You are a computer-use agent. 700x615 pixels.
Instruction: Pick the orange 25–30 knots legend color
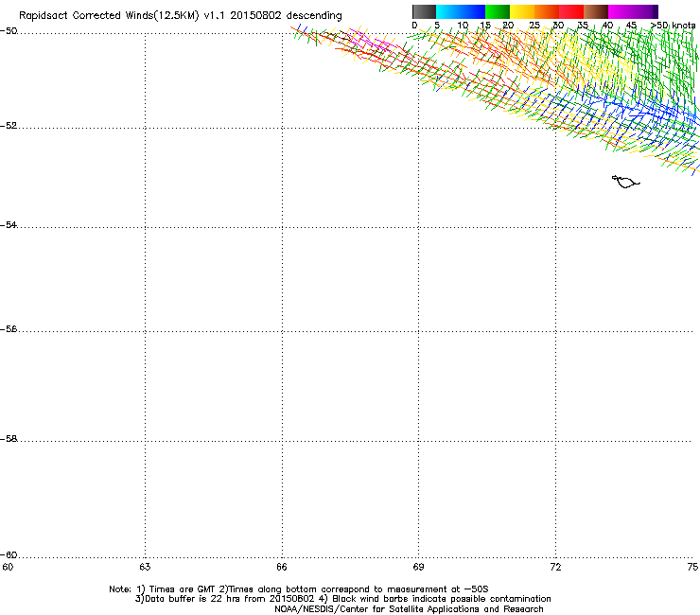[x=547, y=11]
